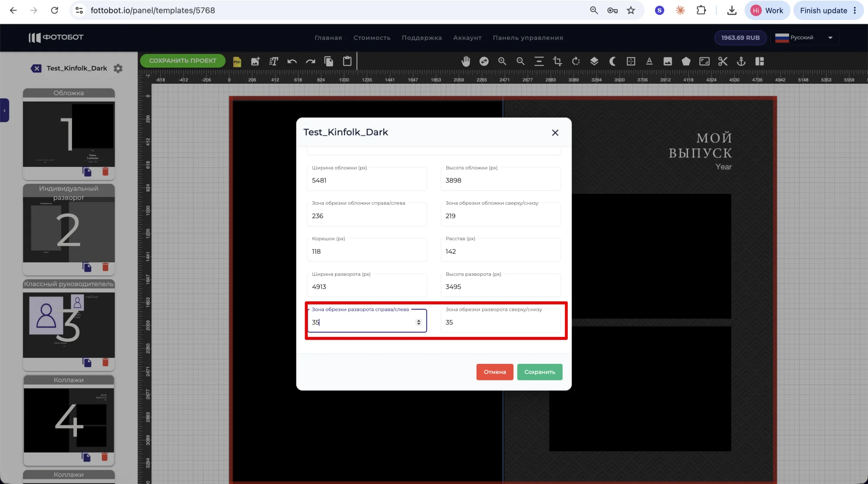Click stepper arrows in spread trim field

418,322
